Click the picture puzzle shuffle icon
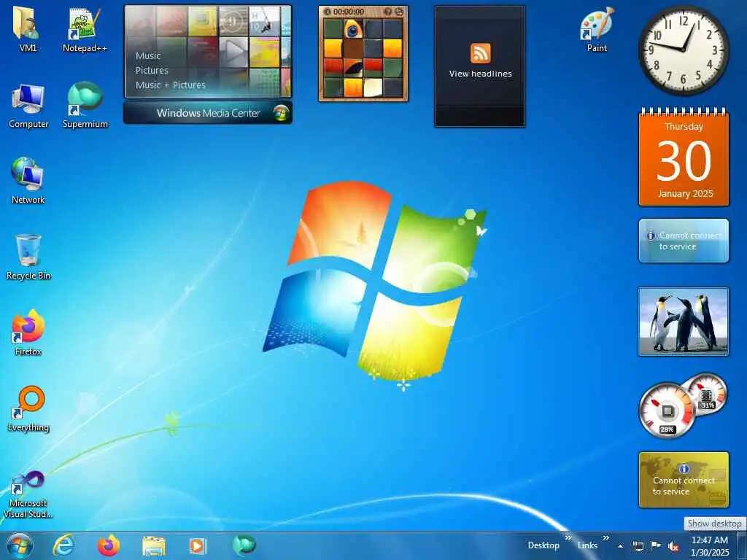This screenshot has width=747, height=560. coord(399,12)
